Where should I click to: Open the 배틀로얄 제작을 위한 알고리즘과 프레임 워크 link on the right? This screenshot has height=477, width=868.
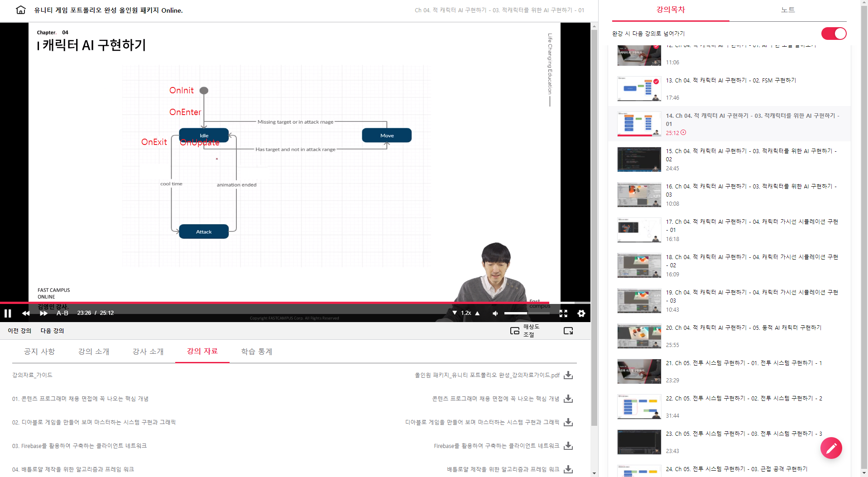[x=503, y=469]
